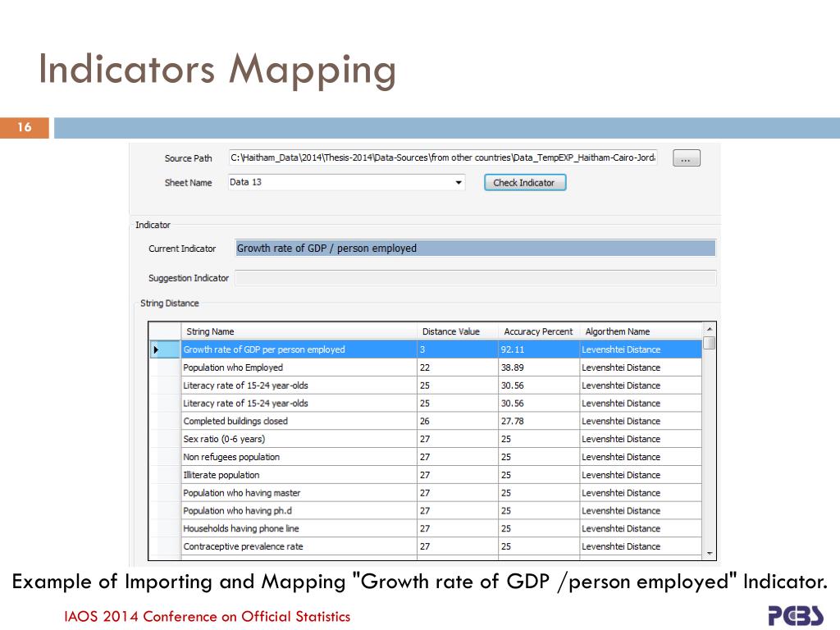The image size is (840, 630).
Task: Select the "Sex ratio (0-6 years)" row
Action: point(425,439)
